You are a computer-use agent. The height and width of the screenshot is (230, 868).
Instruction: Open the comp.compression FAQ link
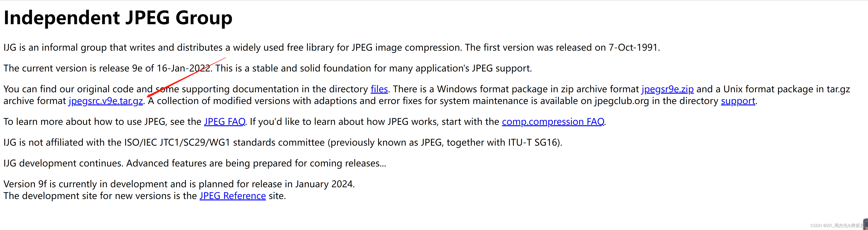tap(553, 121)
